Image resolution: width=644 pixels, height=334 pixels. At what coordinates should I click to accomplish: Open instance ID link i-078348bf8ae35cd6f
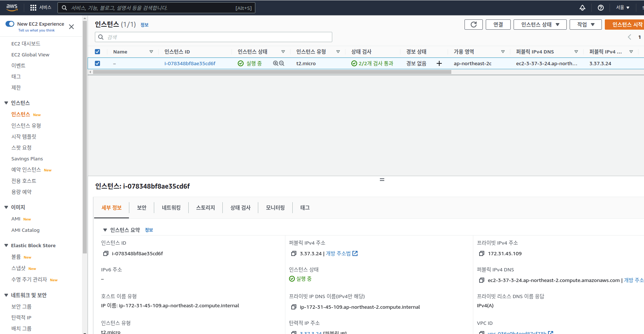(x=190, y=63)
